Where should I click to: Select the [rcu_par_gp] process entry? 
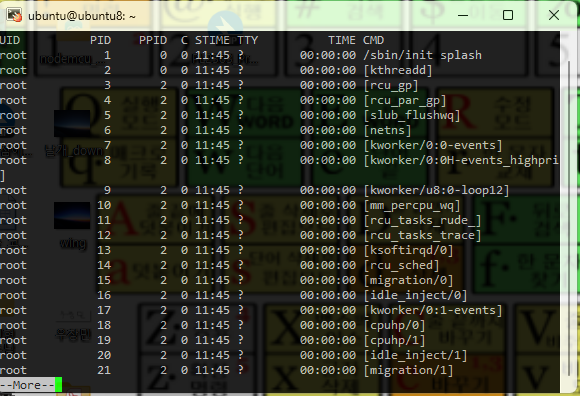tap(405, 101)
